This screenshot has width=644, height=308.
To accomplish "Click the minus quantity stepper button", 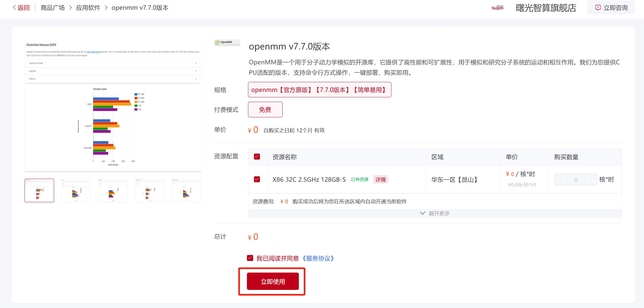I will [x=560, y=180].
